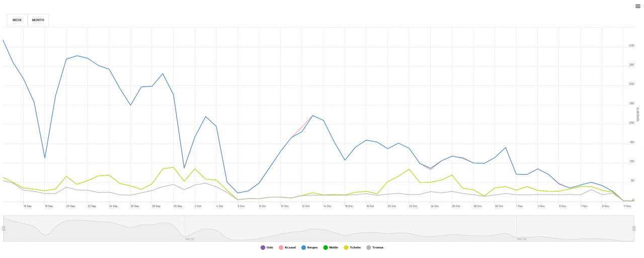Click the 6 Oct axis label
Screen dimensions: 644x258
[242, 206]
